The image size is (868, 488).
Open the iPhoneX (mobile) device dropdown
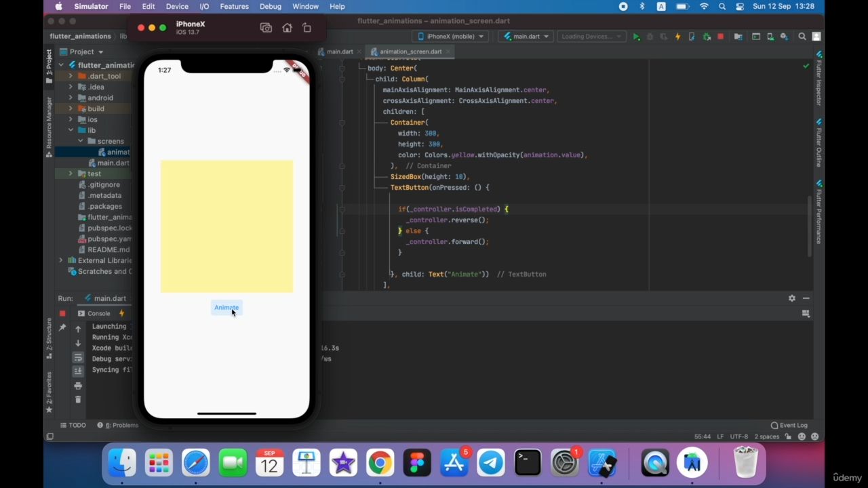pyautogui.click(x=451, y=37)
